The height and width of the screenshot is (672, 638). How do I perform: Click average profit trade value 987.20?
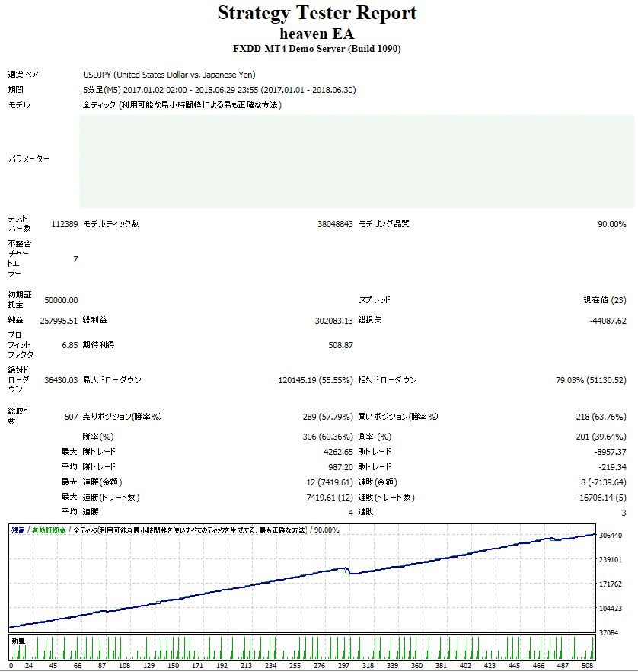pyautogui.click(x=341, y=467)
